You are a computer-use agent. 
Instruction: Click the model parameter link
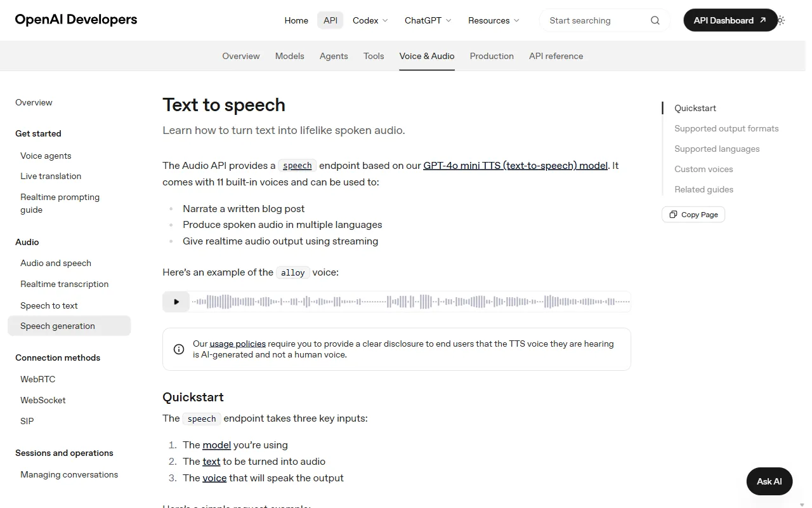click(216, 445)
